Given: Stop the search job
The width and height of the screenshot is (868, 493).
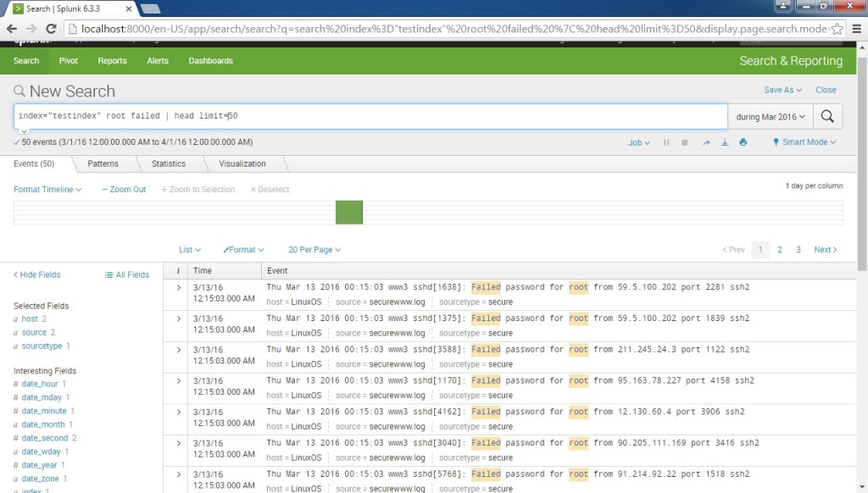Looking at the screenshot, I should (684, 142).
